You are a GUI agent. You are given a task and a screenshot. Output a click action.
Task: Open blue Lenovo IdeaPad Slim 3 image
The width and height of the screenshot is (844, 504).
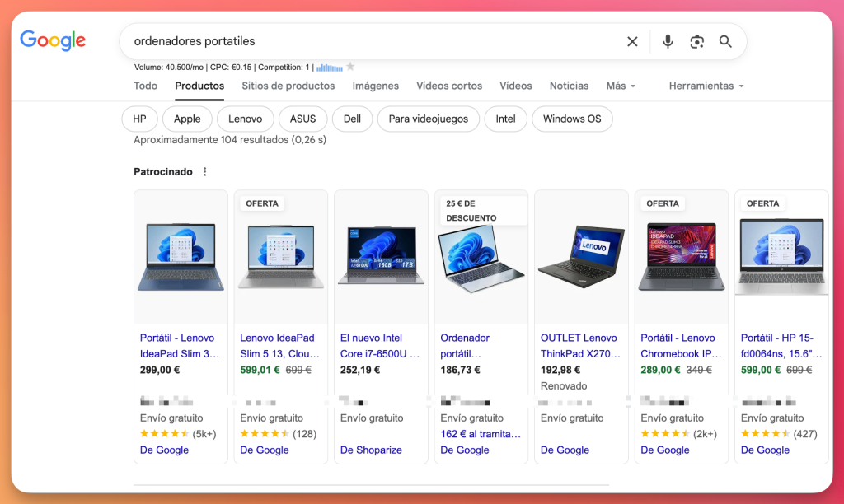pos(181,257)
